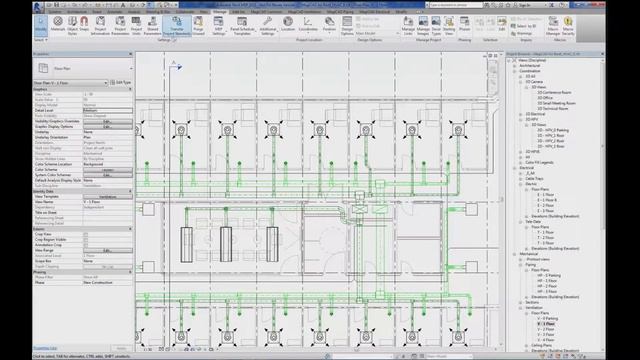This screenshot has height=360, width=640.
Task: Open the Floor Plan view instance dropdown
Action: click(71, 83)
